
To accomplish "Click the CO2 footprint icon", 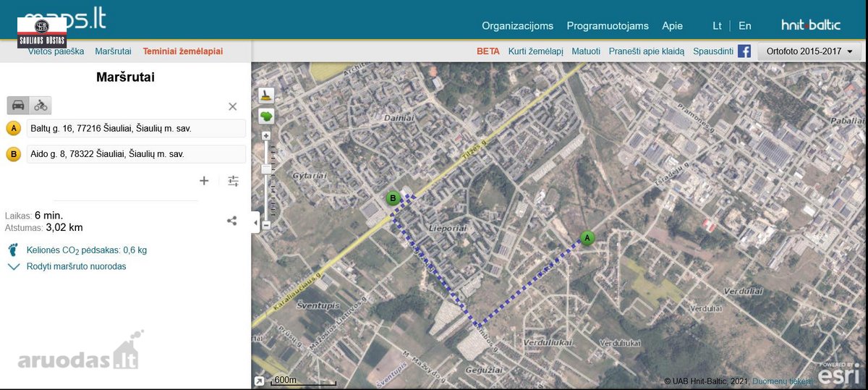I will (x=13, y=250).
